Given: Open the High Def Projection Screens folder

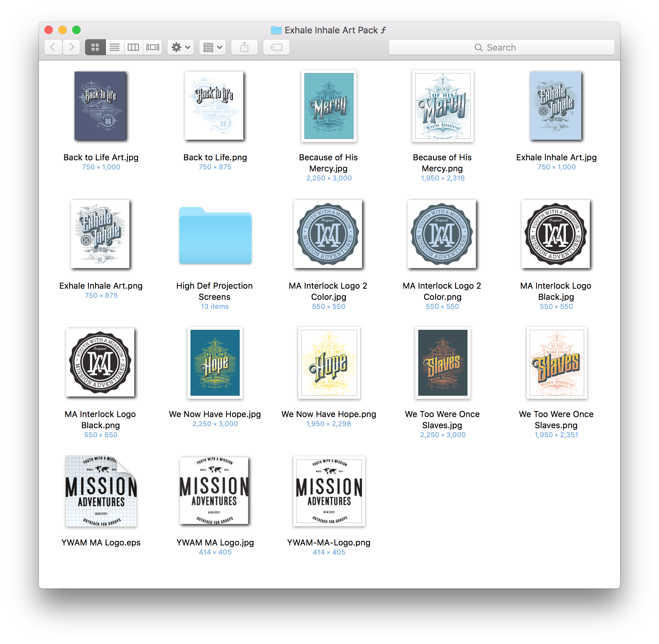Looking at the screenshot, I should [215, 236].
